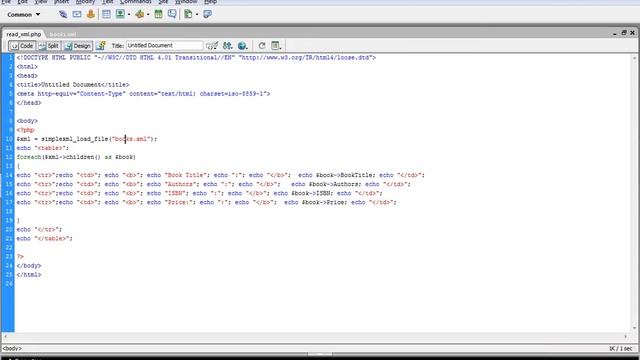Click the document Title field
Image resolution: width=640 pixels, height=360 pixels.
[164, 46]
